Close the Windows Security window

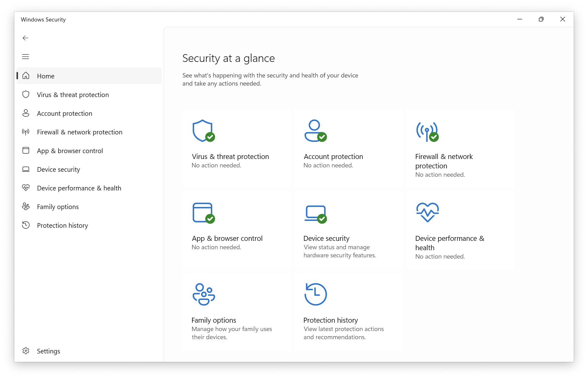click(x=563, y=19)
